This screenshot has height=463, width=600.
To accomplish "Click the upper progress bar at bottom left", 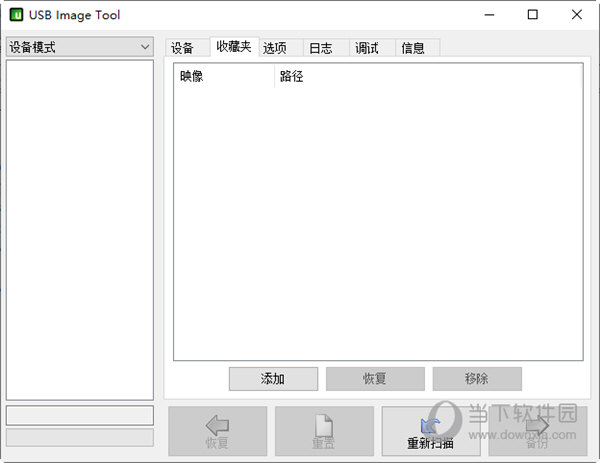I will click(80, 415).
